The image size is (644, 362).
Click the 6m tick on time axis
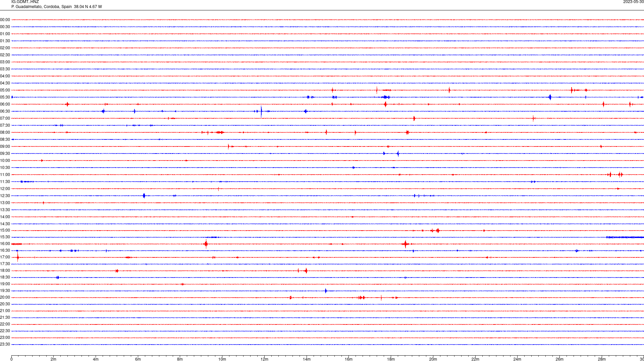pos(138,359)
